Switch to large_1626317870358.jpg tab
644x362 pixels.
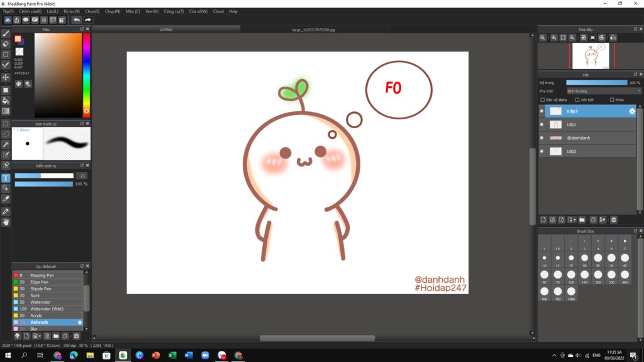314,30
